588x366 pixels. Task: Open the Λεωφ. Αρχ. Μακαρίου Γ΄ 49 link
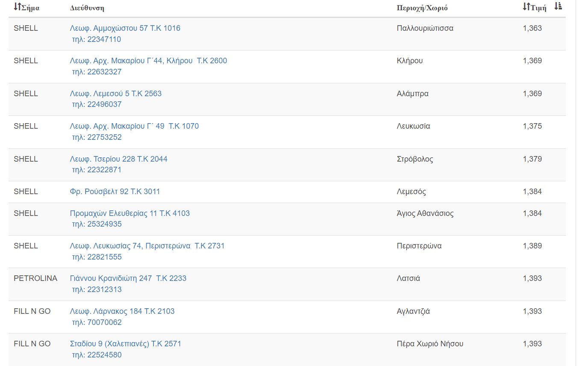(x=134, y=126)
